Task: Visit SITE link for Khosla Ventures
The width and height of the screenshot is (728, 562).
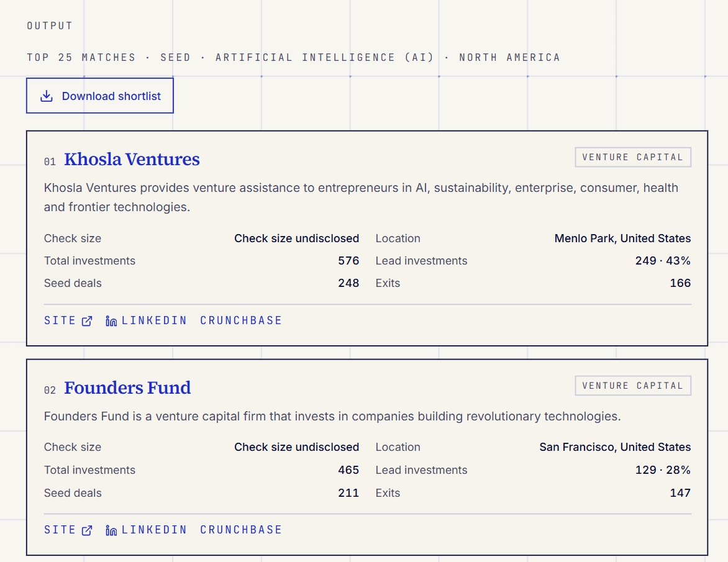Action: pyautogui.click(x=60, y=320)
